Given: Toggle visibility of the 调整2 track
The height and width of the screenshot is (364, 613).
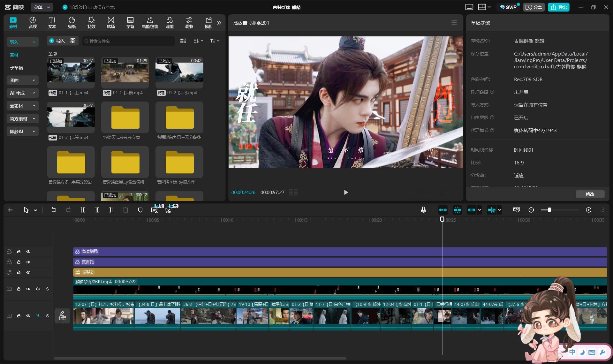Looking at the screenshot, I should [x=28, y=272].
